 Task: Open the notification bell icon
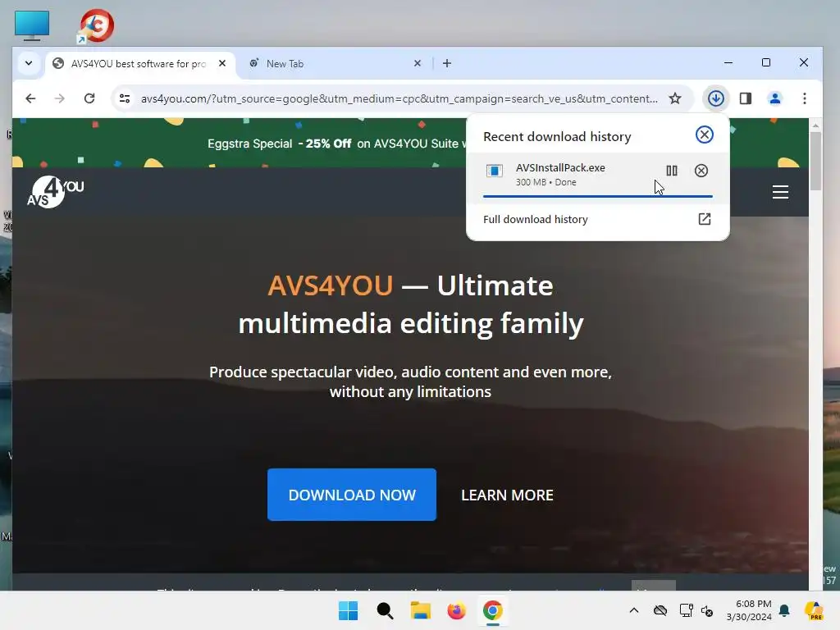coord(784,610)
